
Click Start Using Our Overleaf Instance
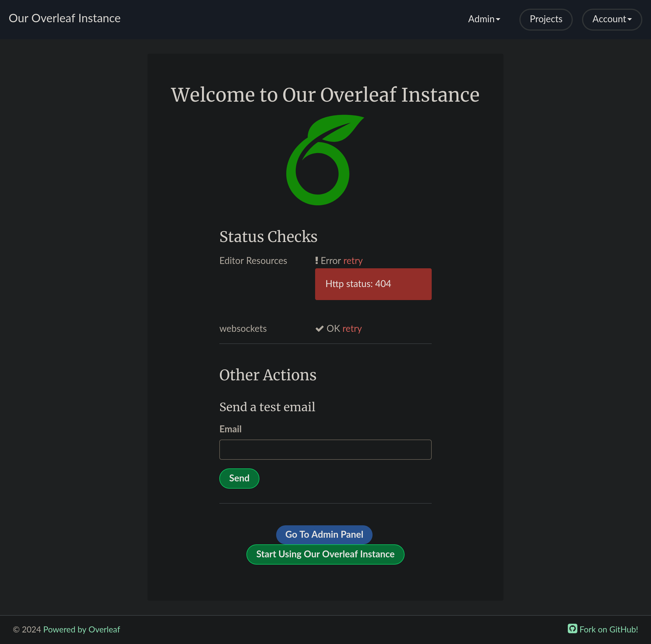click(x=325, y=554)
